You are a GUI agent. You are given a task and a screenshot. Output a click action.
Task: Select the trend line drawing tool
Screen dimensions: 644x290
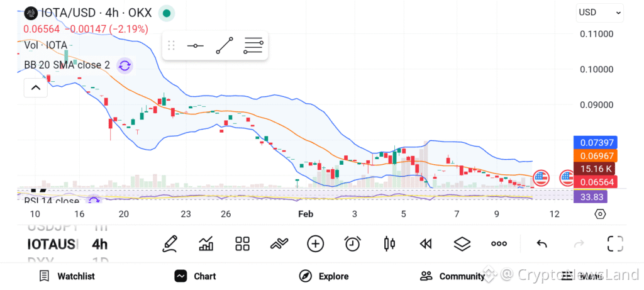[225, 45]
